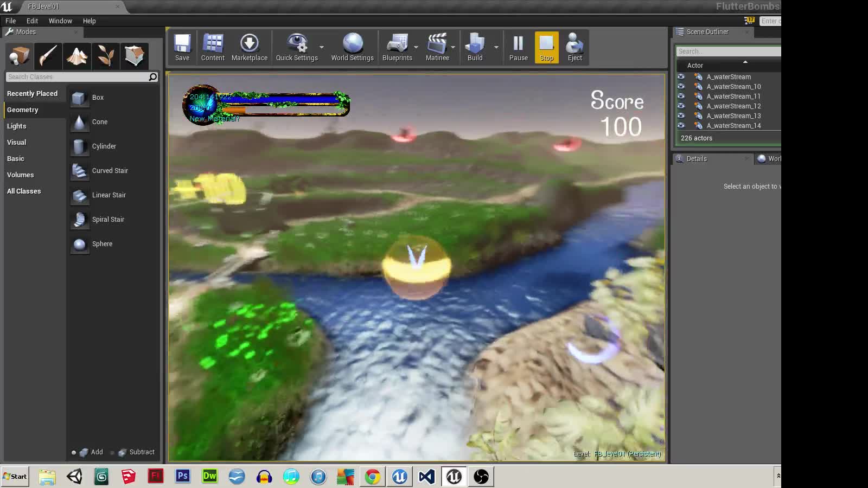Stop the running game simulation

(546, 48)
